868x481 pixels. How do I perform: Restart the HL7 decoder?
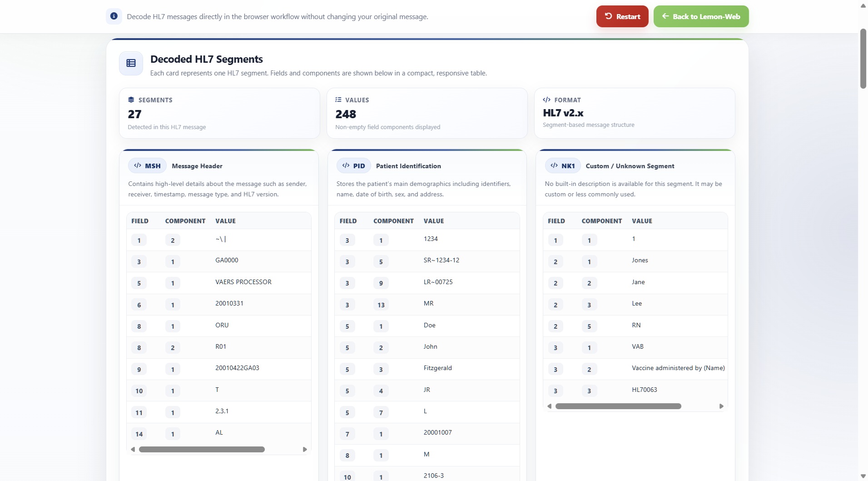pyautogui.click(x=622, y=16)
